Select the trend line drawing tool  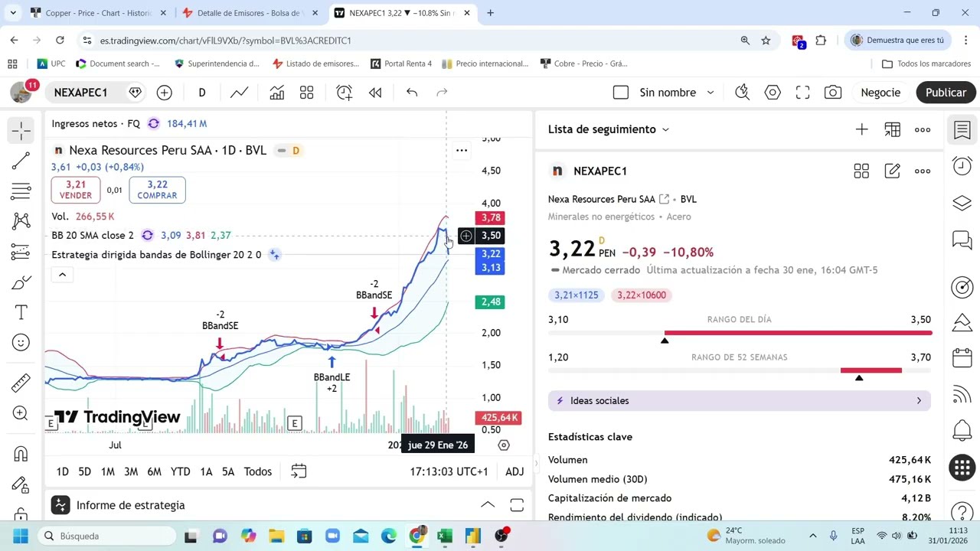point(21,161)
